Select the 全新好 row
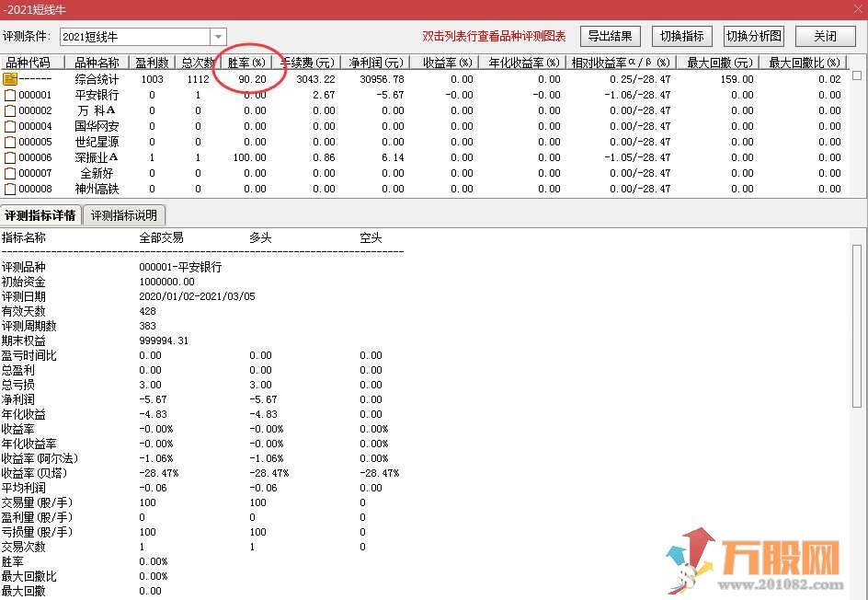868x600 pixels. [x=424, y=173]
